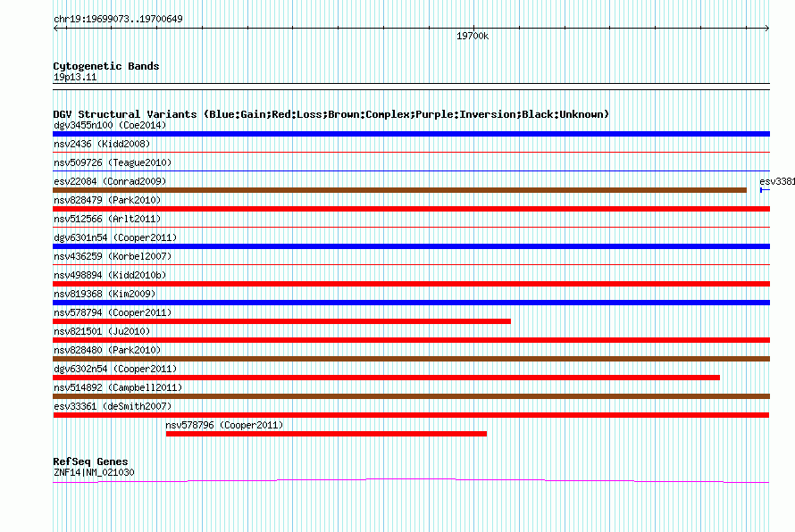Click the nsv821501 (Ju2010) label
The width and height of the screenshot is (795, 532).
tap(102, 331)
